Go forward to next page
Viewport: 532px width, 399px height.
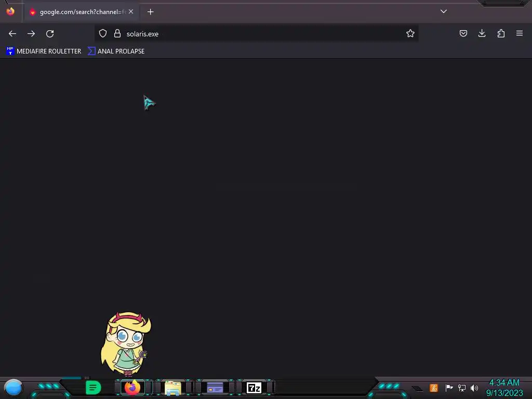click(31, 34)
